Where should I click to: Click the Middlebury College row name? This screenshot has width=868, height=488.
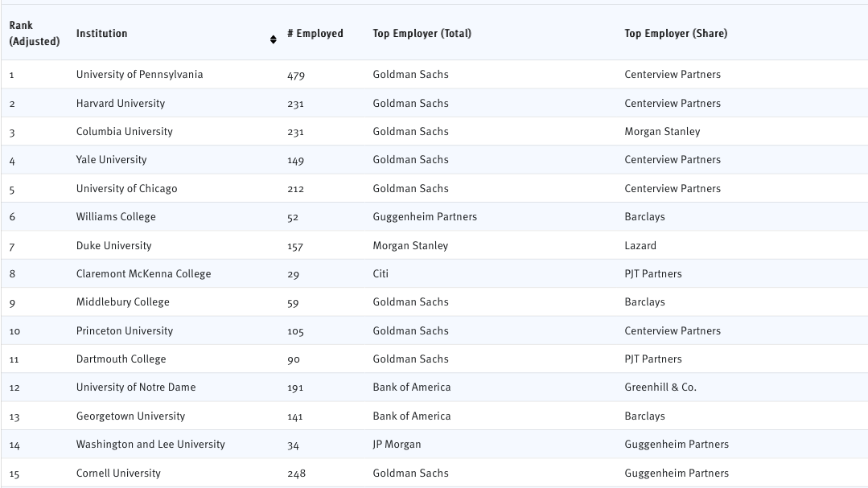pyautogui.click(x=123, y=302)
